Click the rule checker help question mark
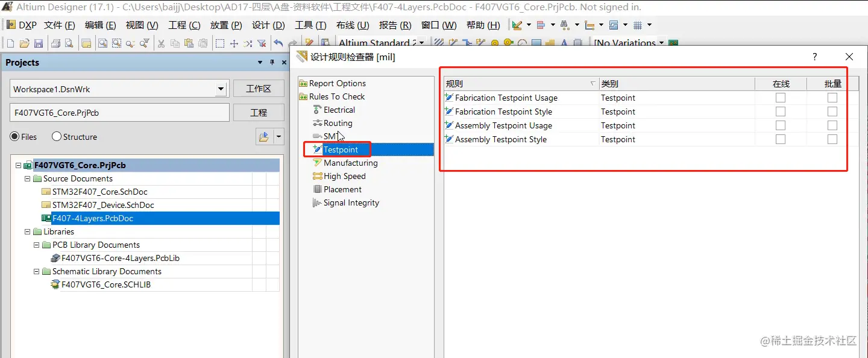 (x=814, y=57)
